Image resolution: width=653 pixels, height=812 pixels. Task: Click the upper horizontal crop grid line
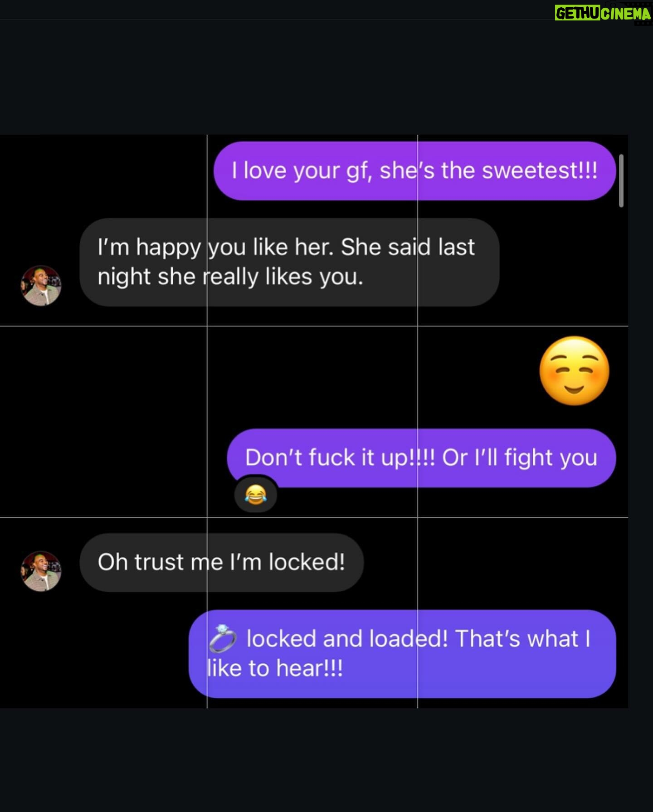pyautogui.click(x=314, y=326)
